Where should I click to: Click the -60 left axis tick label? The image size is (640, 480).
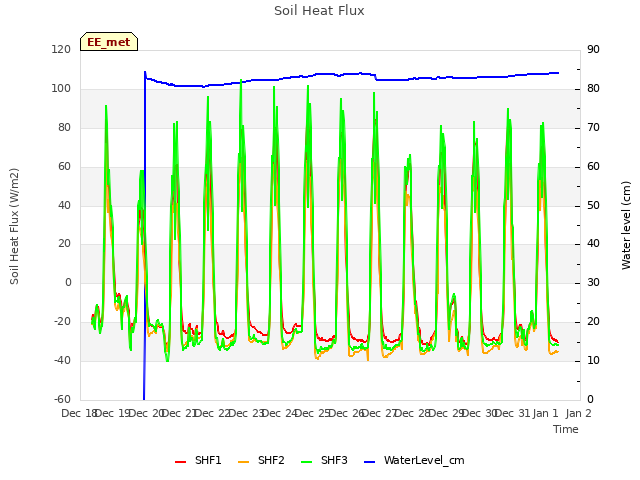coord(62,400)
